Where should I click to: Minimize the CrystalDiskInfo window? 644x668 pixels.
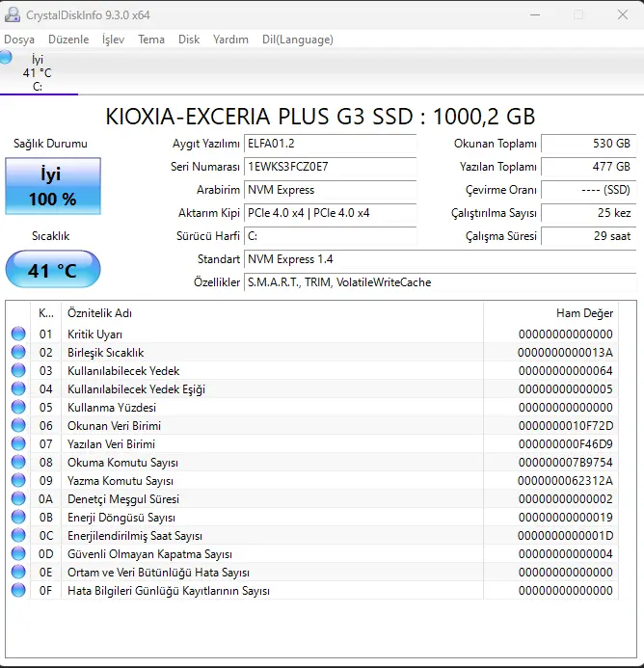click(x=535, y=14)
